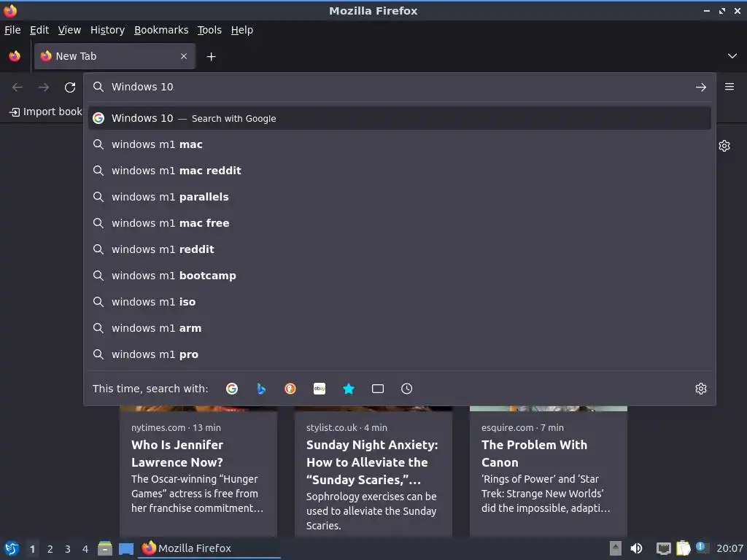Search this time with DuckDuckGo
This screenshot has width=747, height=560.
click(x=290, y=389)
